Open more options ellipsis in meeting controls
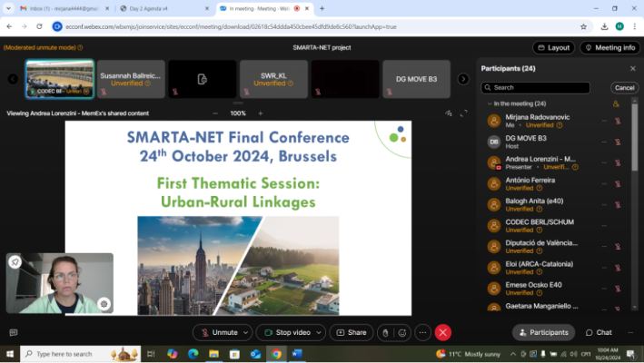 tap(422, 333)
